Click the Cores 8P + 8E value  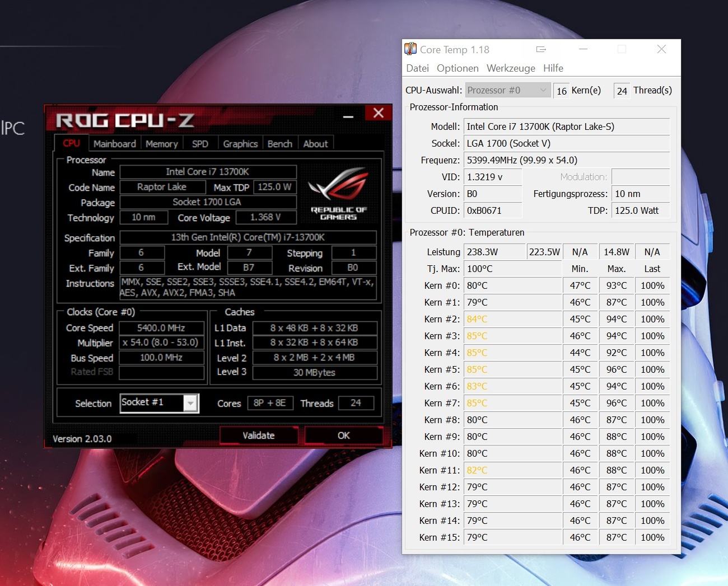tap(270, 403)
